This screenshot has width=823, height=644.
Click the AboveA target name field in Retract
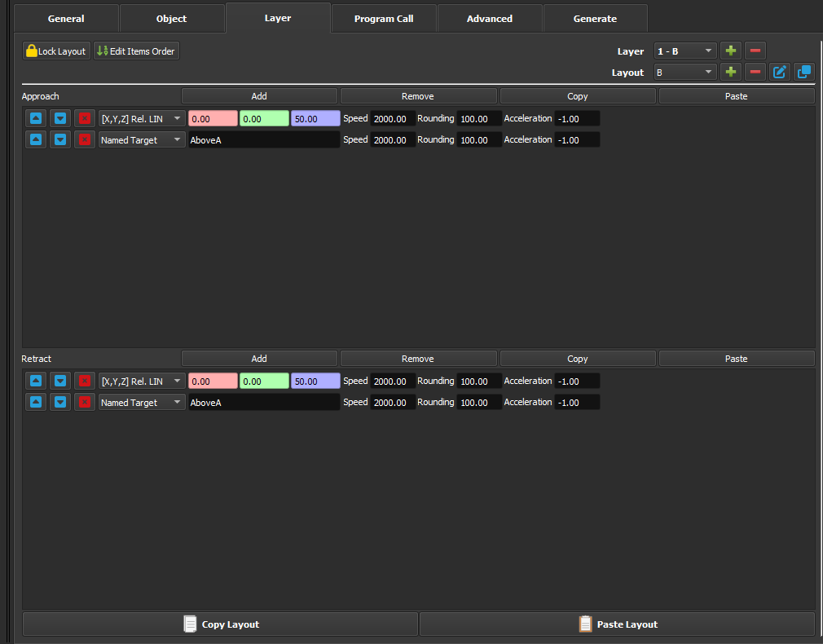pos(263,403)
